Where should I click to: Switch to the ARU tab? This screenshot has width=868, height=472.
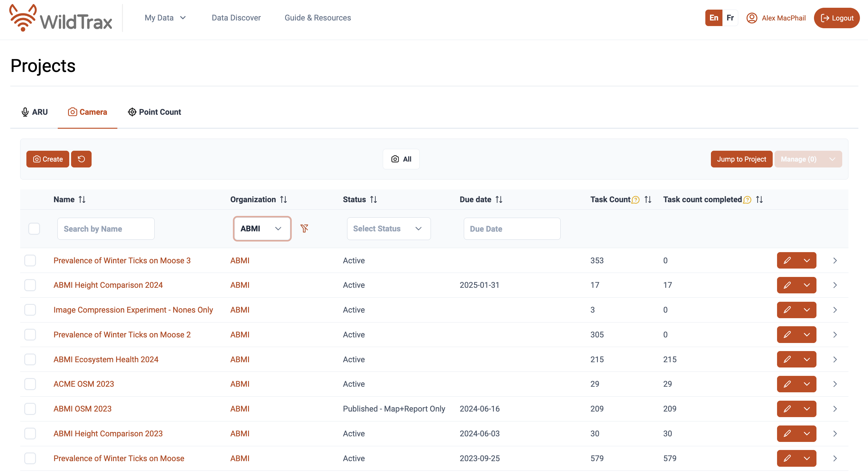point(34,112)
